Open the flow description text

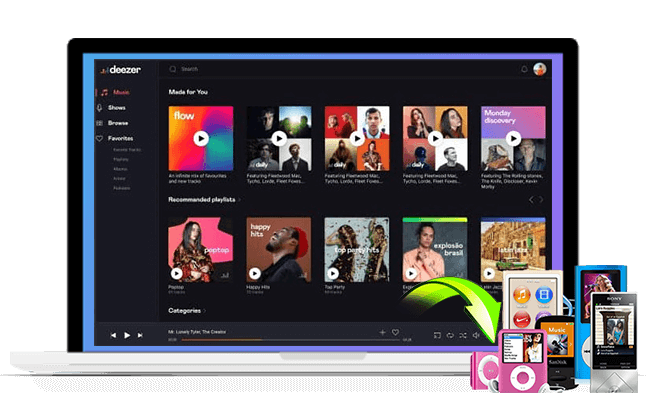click(197, 178)
